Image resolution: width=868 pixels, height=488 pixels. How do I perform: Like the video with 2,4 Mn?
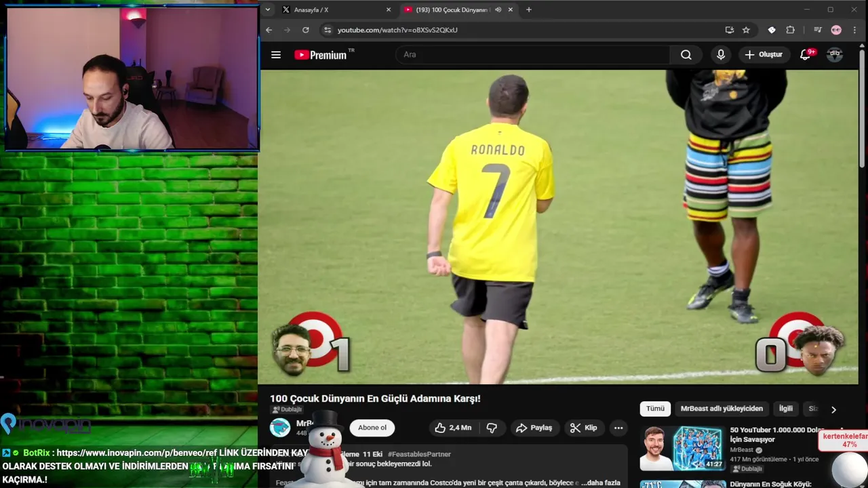(x=453, y=428)
